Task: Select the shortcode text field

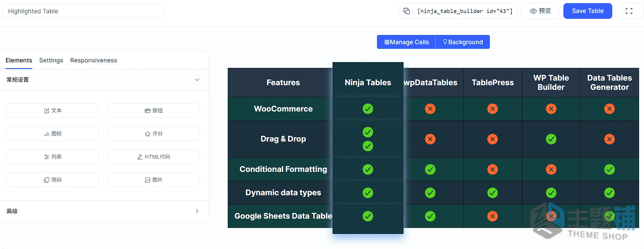Action: pos(465,11)
